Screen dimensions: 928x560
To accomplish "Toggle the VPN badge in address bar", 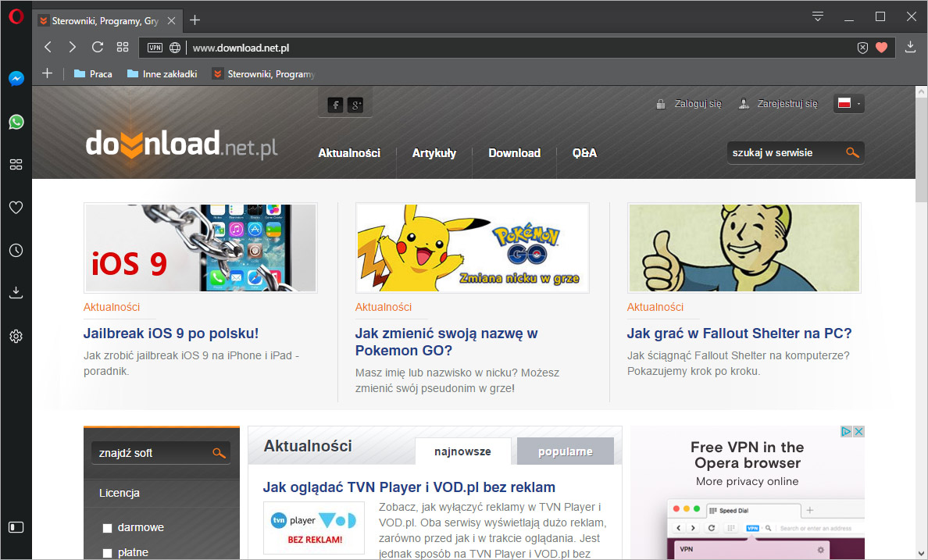I will [155, 48].
